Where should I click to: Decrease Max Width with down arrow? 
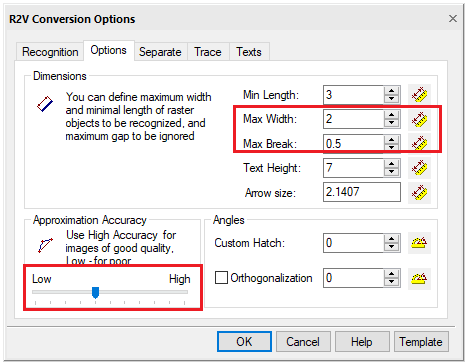click(392, 123)
